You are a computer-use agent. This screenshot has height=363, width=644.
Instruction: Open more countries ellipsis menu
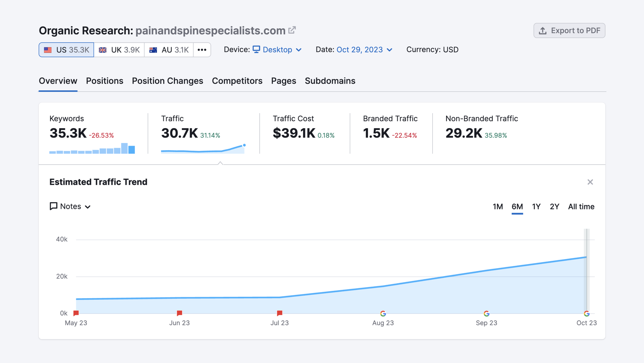(x=202, y=50)
